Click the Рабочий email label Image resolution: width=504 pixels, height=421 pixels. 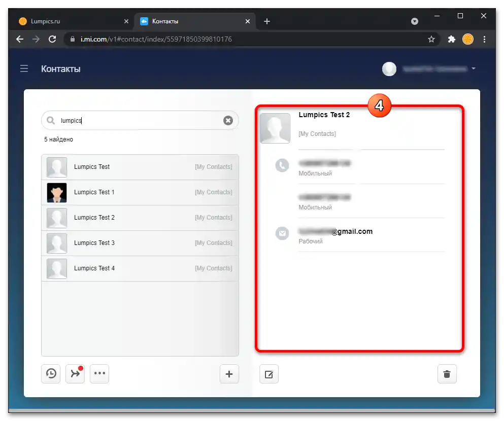click(311, 241)
